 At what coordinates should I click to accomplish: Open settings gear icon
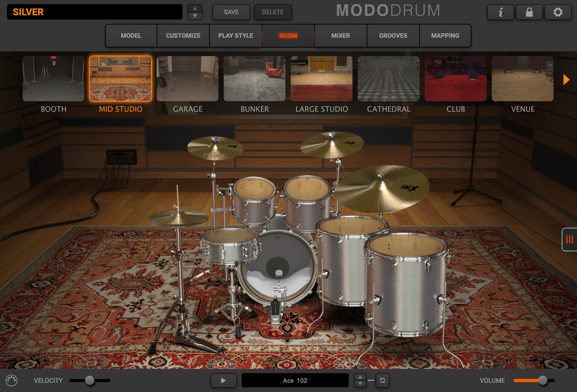(558, 12)
